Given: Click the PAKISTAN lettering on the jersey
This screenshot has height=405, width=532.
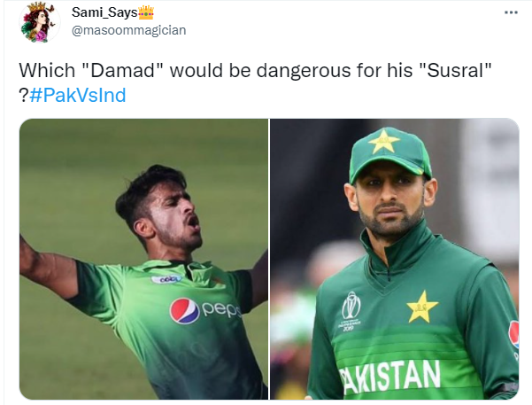Looking at the screenshot, I should 391,377.
